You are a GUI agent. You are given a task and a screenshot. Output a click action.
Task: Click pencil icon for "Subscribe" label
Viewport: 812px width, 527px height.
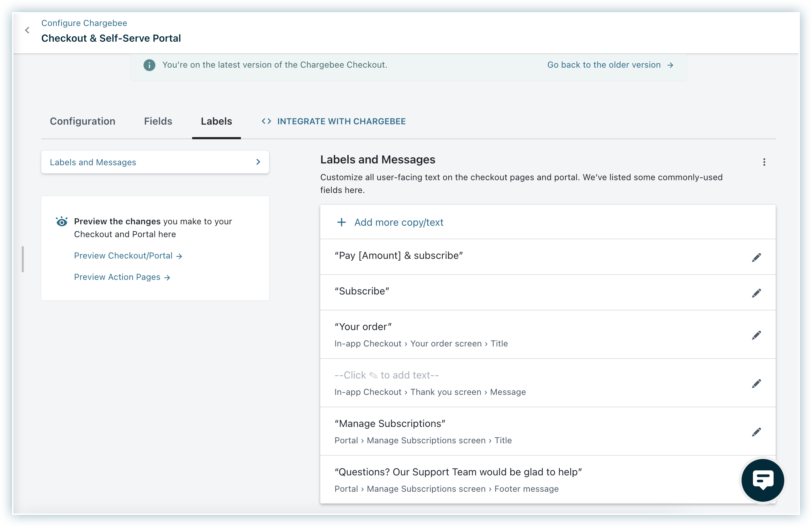pyautogui.click(x=756, y=293)
